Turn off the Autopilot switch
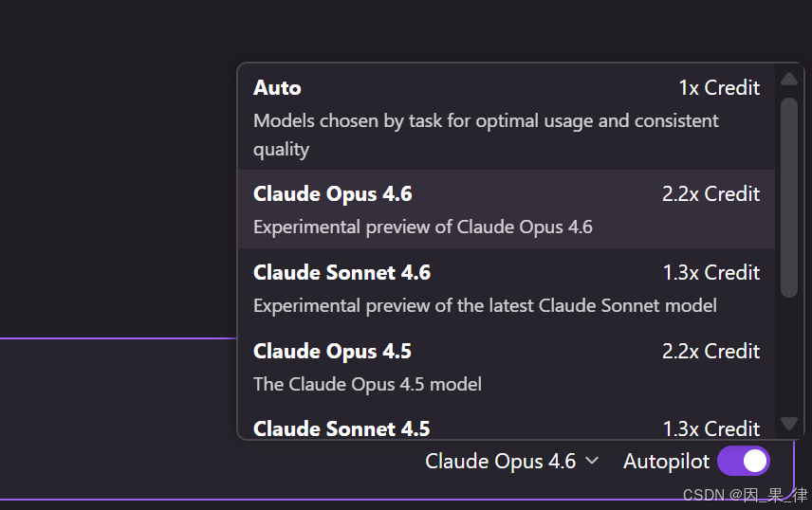 pyautogui.click(x=743, y=462)
